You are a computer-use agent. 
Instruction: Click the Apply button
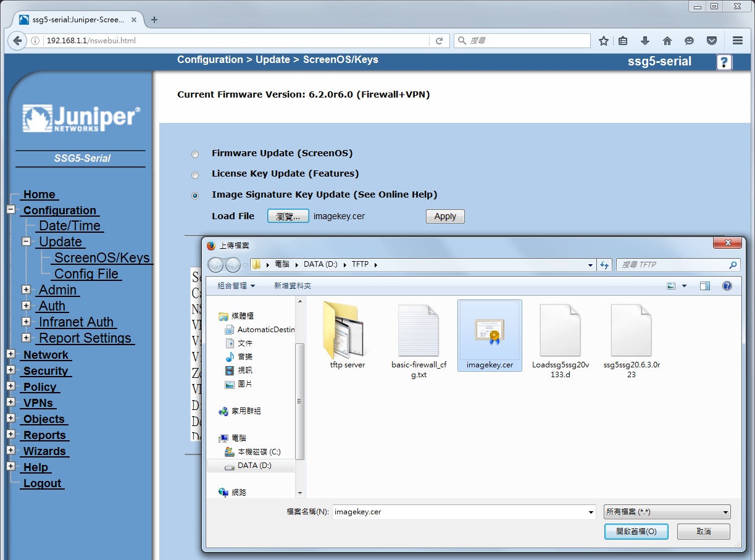[x=444, y=216]
